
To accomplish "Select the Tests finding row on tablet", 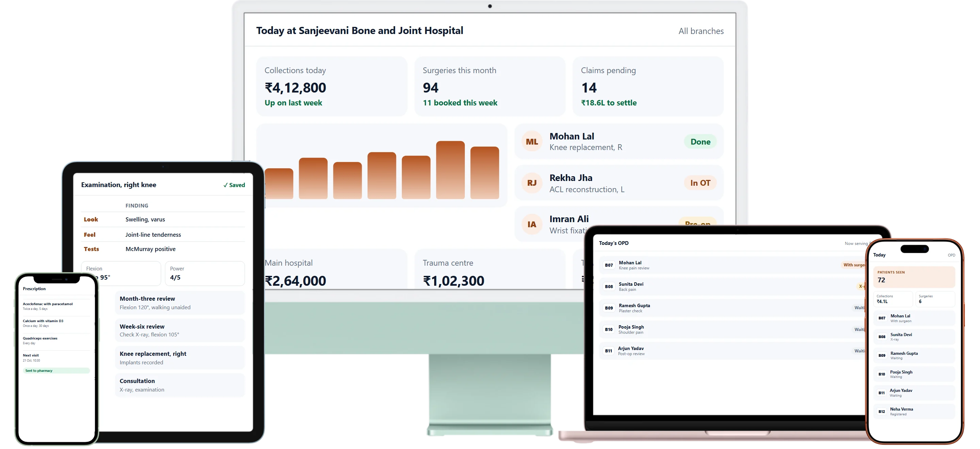I will click(163, 249).
